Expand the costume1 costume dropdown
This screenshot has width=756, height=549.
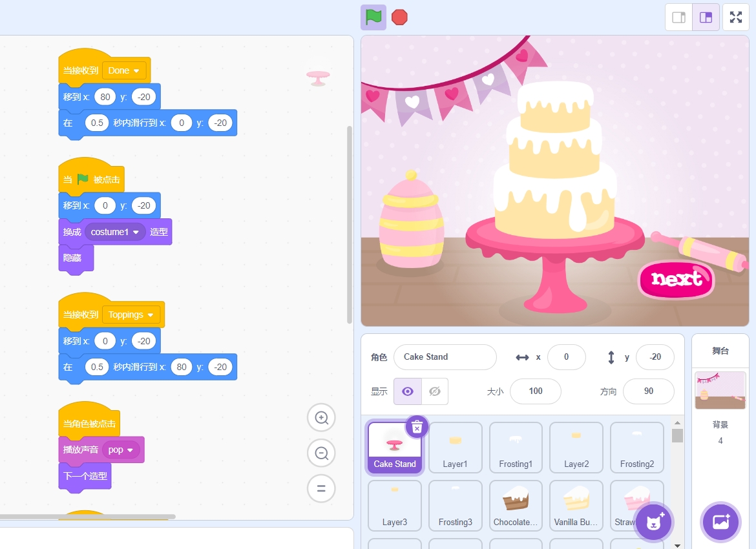pos(115,232)
